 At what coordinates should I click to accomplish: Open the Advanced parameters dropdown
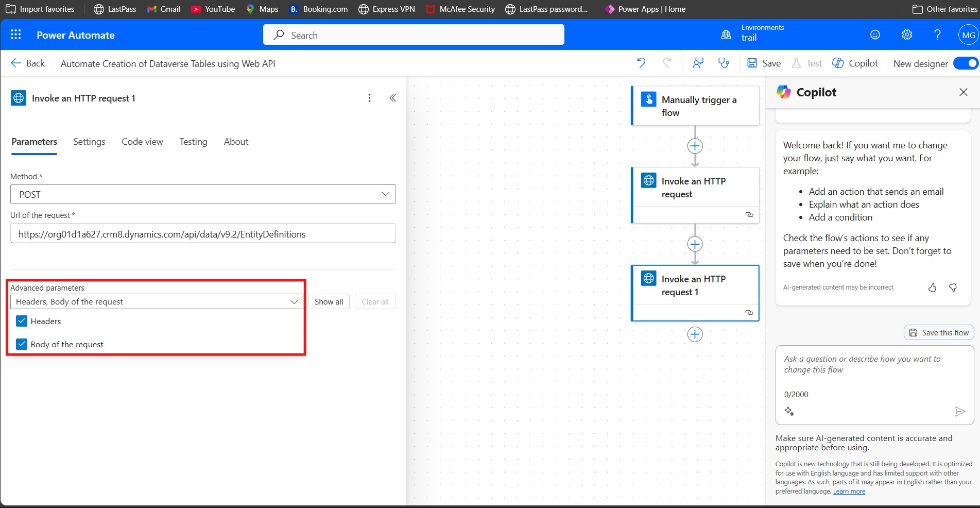(x=157, y=302)
